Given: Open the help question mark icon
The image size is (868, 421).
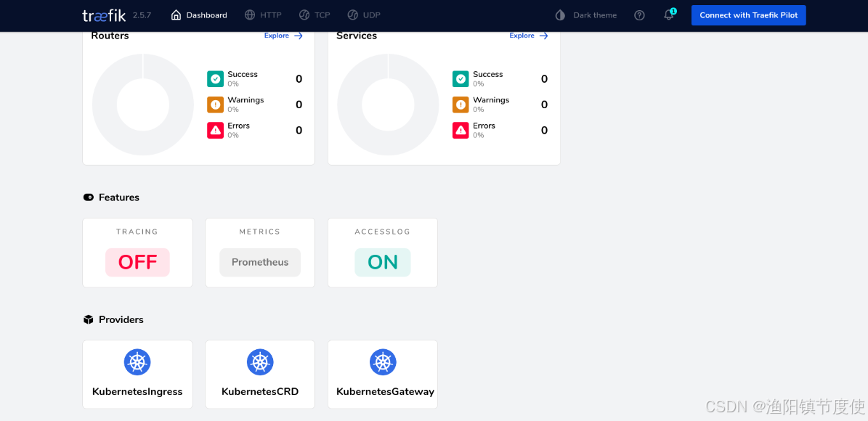Looking at the screenshot, I should (639, 15).
